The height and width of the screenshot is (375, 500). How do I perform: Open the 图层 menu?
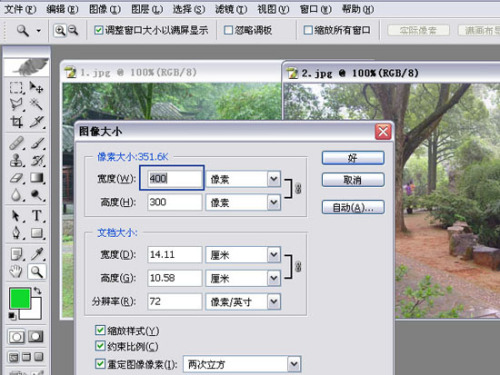[x=147, y=9]
